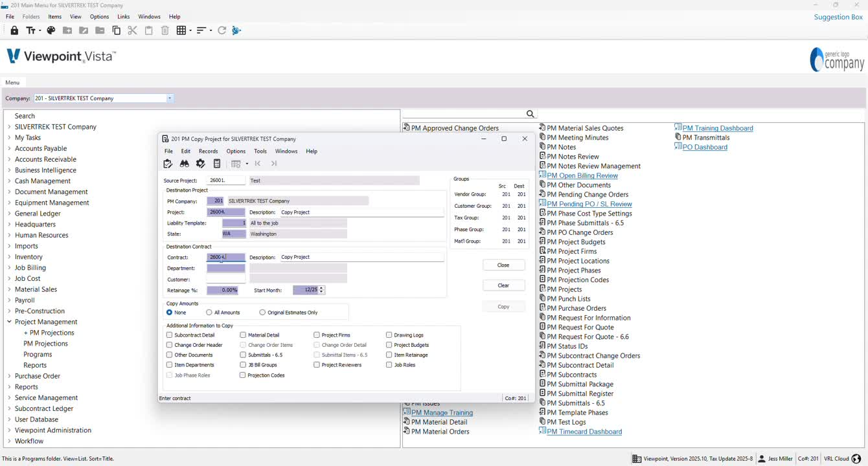Open the color palette theme icon

tap(51, 30)
